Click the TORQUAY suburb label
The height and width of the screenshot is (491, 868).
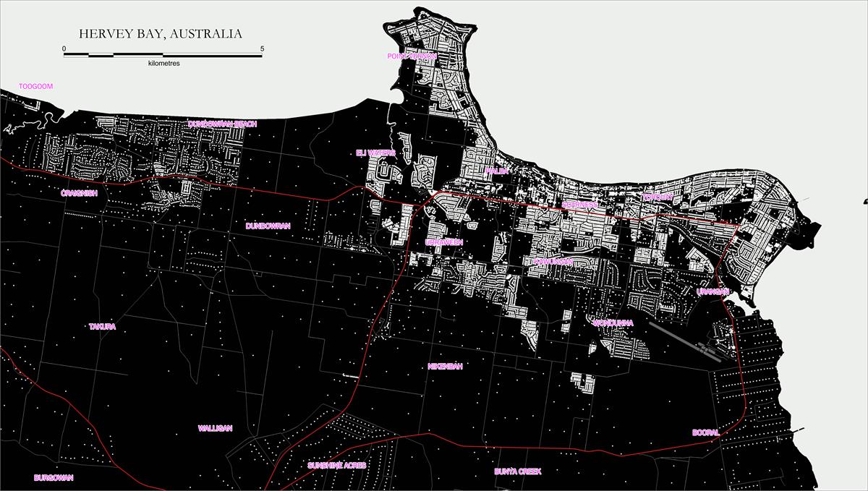pos(658,197)
